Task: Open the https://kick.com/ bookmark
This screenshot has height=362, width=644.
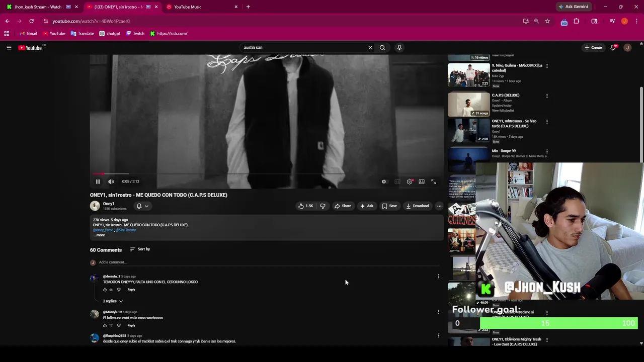Action: pyautogui.click(x=169, y=34)
